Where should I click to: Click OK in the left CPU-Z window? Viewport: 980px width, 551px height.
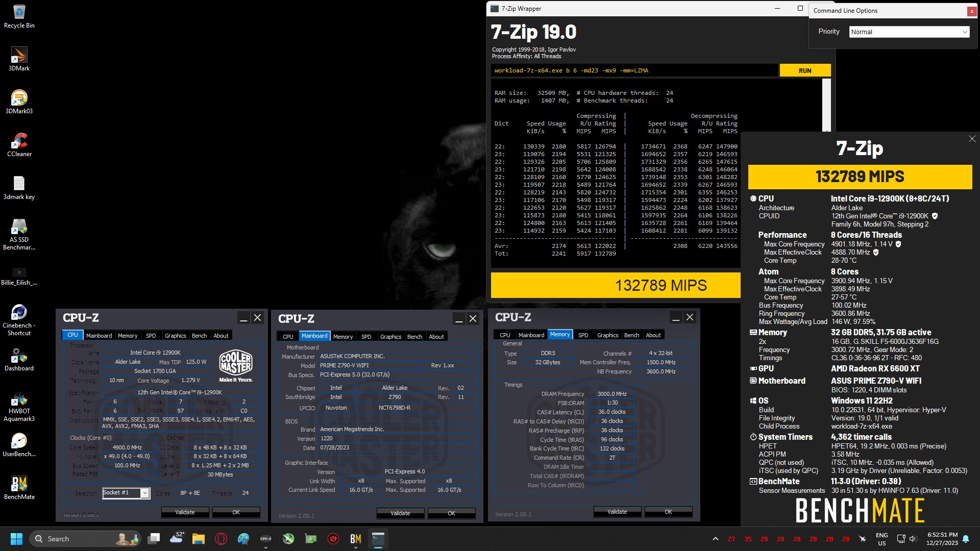click(236, 512)
